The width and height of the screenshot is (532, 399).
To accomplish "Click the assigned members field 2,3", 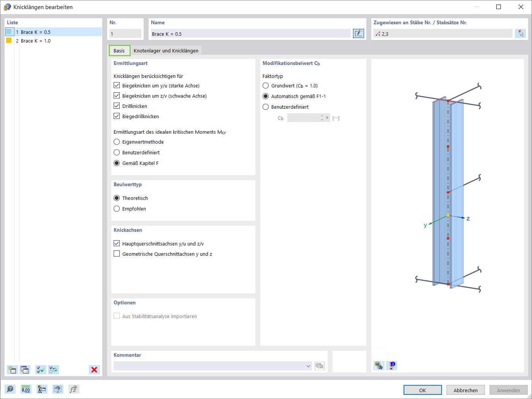I will (x=443, y=34).
